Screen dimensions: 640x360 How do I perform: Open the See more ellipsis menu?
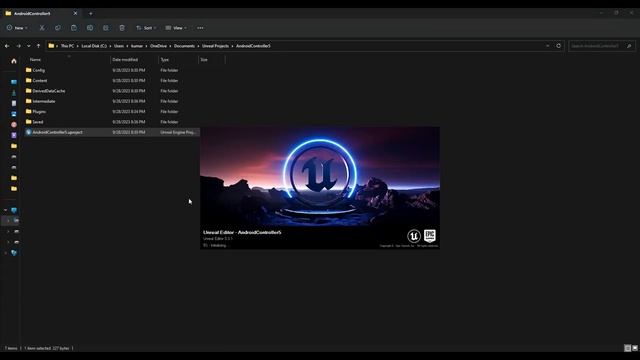click(x=200, y=28)
